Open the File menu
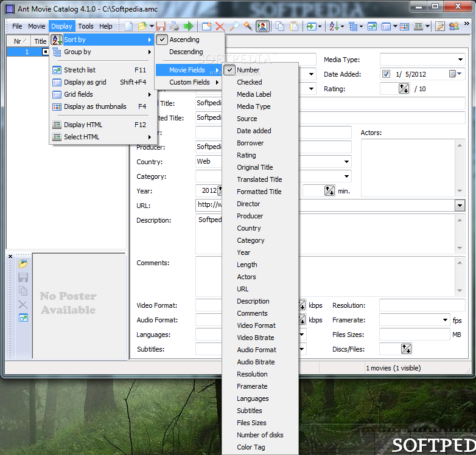 (x=17, y=26)
